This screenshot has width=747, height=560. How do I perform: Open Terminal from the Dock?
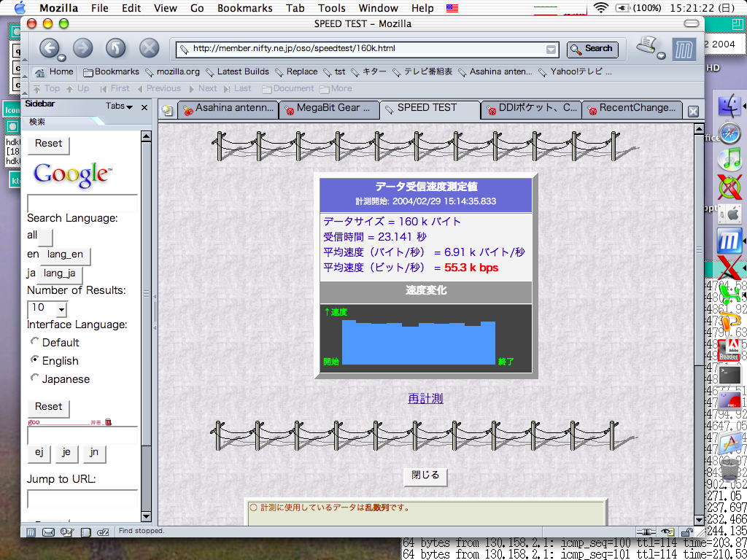coord(731,376)
